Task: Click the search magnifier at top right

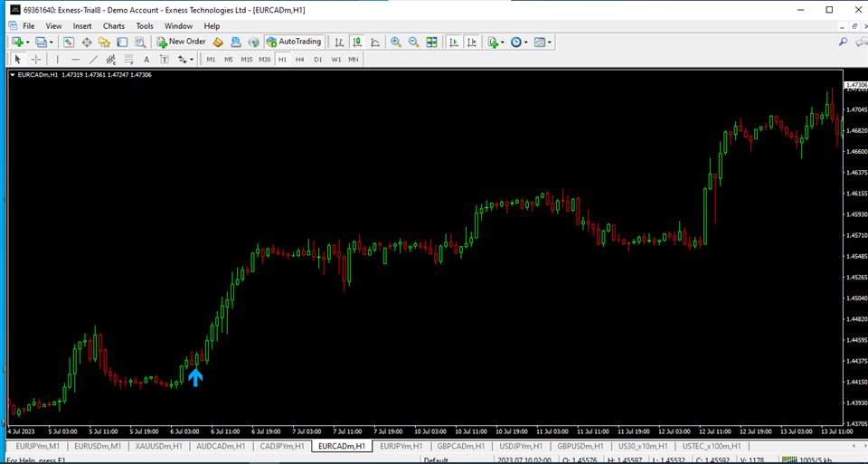Action: point(843,43)
